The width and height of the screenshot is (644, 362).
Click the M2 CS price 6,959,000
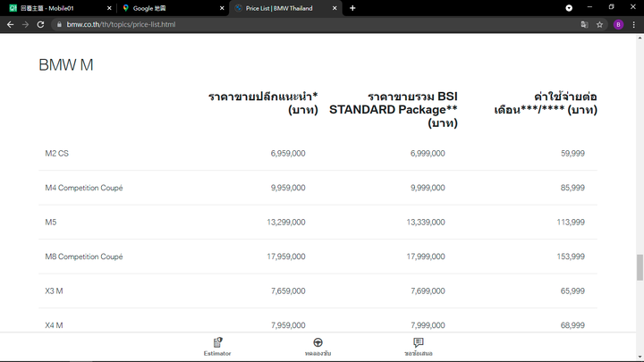[x=288, y=154]
